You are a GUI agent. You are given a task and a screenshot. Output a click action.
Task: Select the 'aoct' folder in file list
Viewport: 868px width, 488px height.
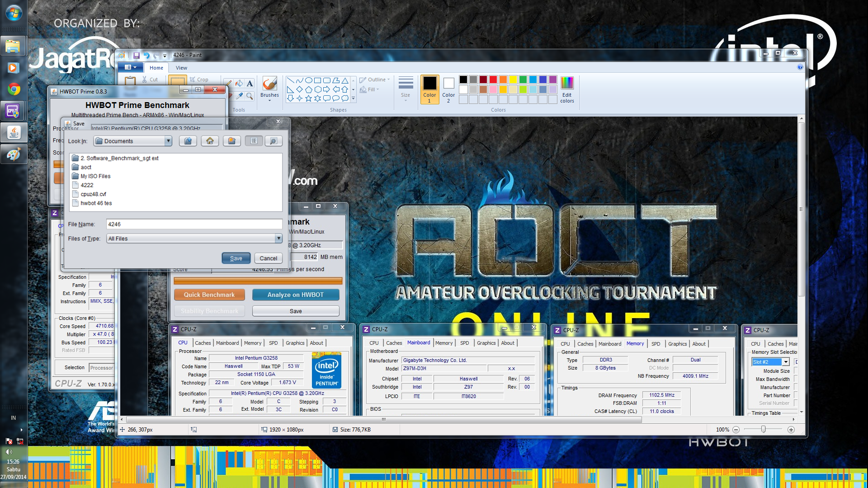coord(82,167)
